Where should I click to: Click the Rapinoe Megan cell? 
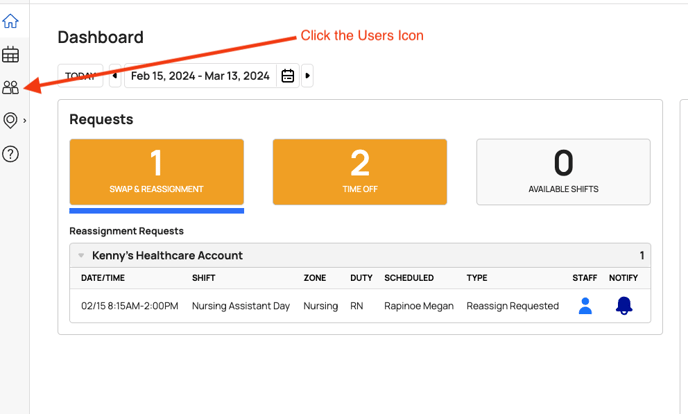pyautogui.click(x=419, y=306)
